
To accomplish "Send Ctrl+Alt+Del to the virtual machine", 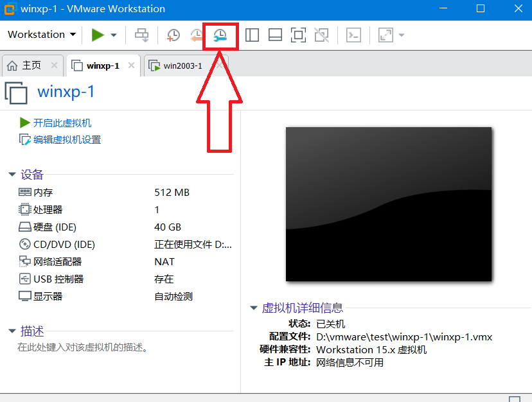I will (x=141, y=34).
